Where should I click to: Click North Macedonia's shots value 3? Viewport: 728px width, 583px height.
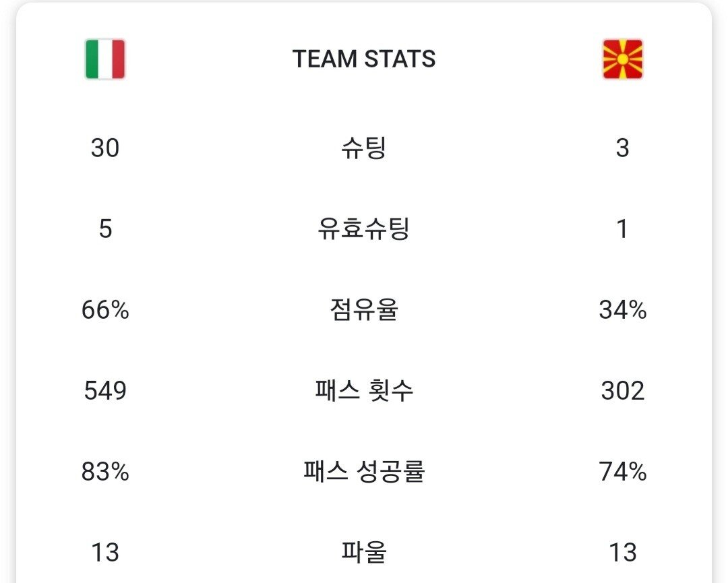pos(622,148)
